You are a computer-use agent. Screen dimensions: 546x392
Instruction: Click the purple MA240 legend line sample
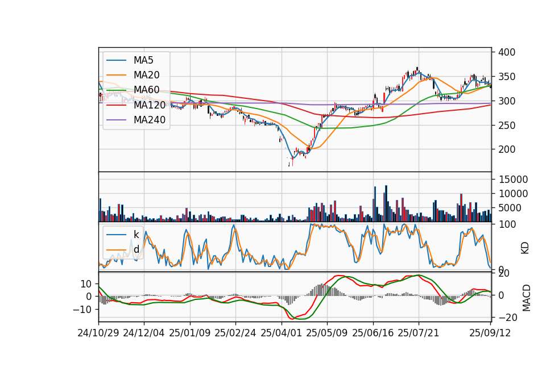coord(116,120)
